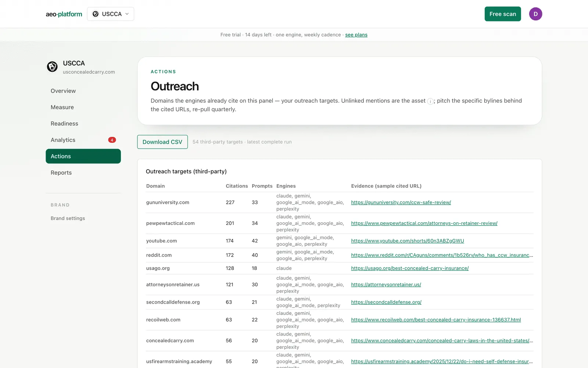Open the attorneysonretainer.us evidence link

pyautogui.click(x=386, y=284)
